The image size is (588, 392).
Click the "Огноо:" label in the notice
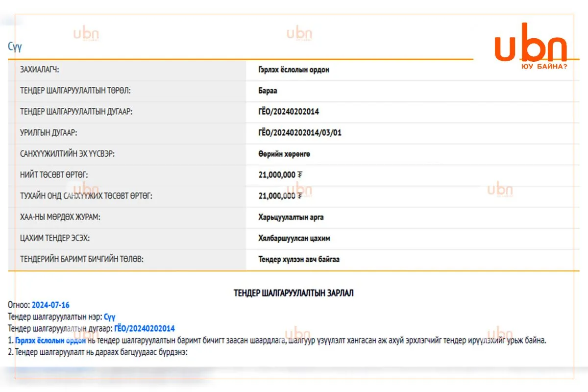(19, 305)
